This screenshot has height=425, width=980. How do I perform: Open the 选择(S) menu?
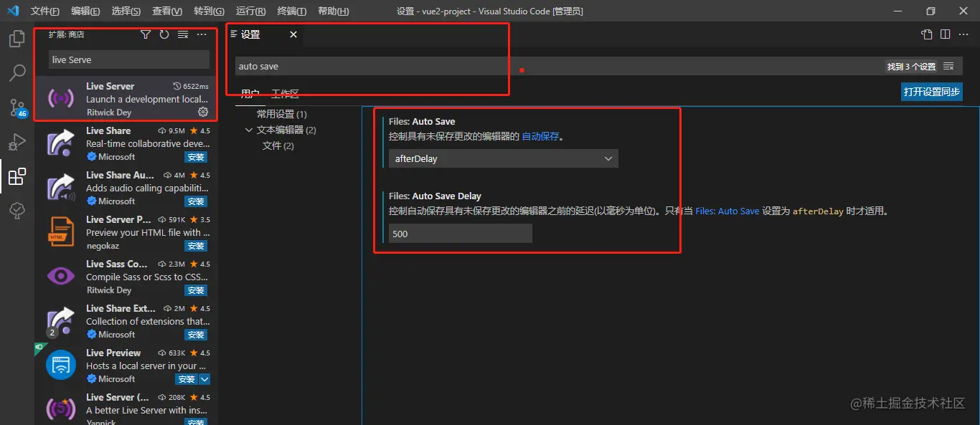click(126, 11)
